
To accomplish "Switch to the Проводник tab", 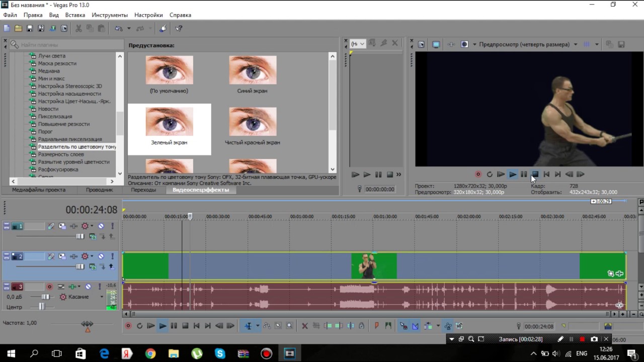I will [x=99, y=190].
